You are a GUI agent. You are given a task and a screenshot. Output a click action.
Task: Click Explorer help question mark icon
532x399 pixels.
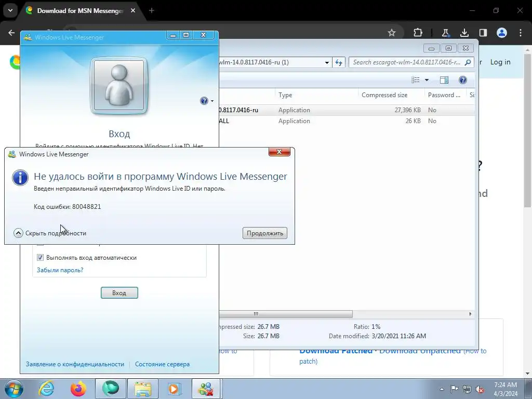(x=463, y=80)
